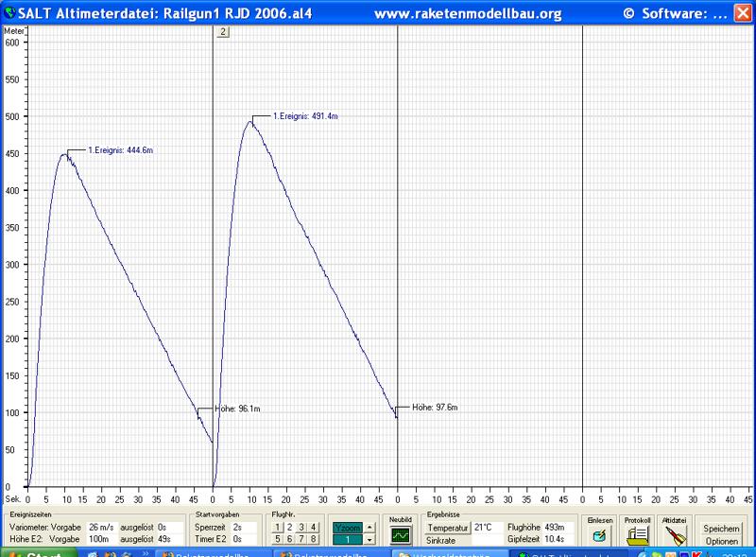Click the www.raketenmodellbau.org title text
Viewport: 756px width, 557px height.
(468, 13)
